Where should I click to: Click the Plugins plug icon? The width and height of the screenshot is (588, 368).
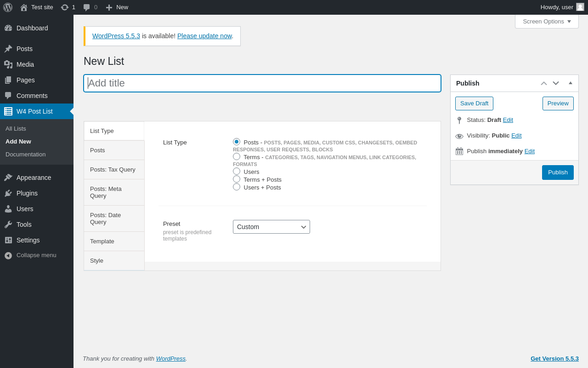pyautogui.click(x=8, y=193)
